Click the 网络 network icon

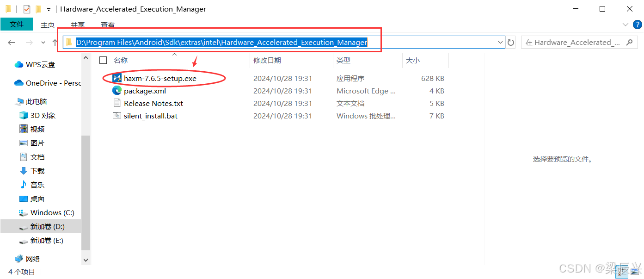(x=19, y=259)
